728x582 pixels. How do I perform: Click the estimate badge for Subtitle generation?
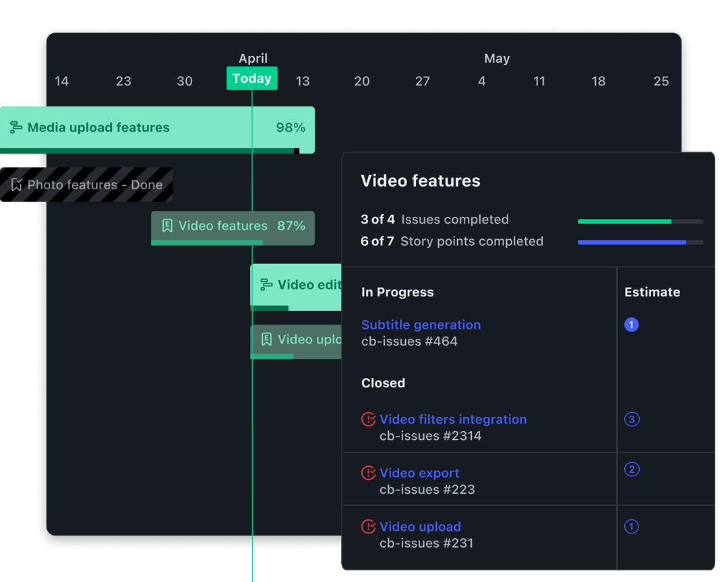[x=632, y=325]
